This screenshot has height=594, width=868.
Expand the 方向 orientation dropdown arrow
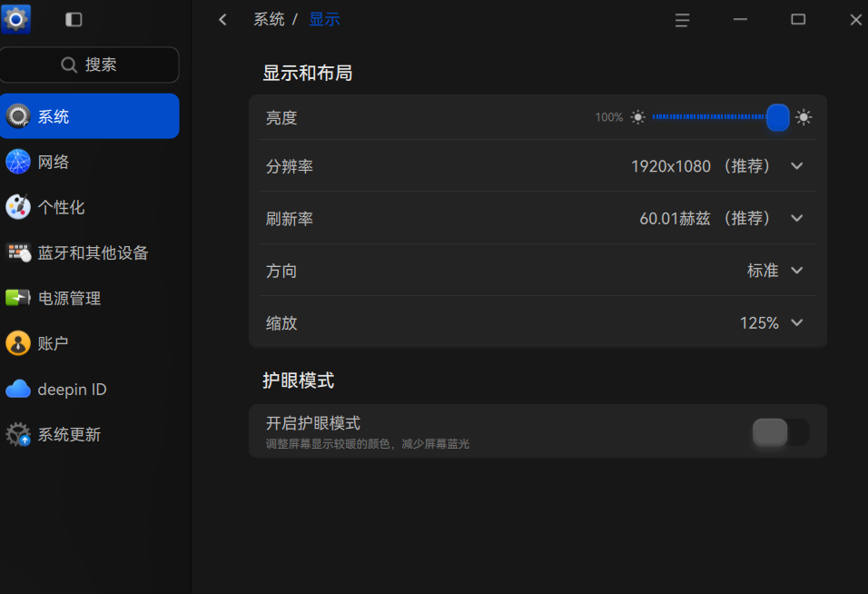point(796,270)
